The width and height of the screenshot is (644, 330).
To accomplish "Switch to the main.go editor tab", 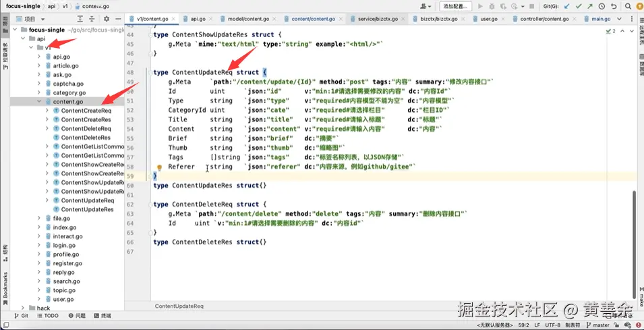I will click(600, 19).
